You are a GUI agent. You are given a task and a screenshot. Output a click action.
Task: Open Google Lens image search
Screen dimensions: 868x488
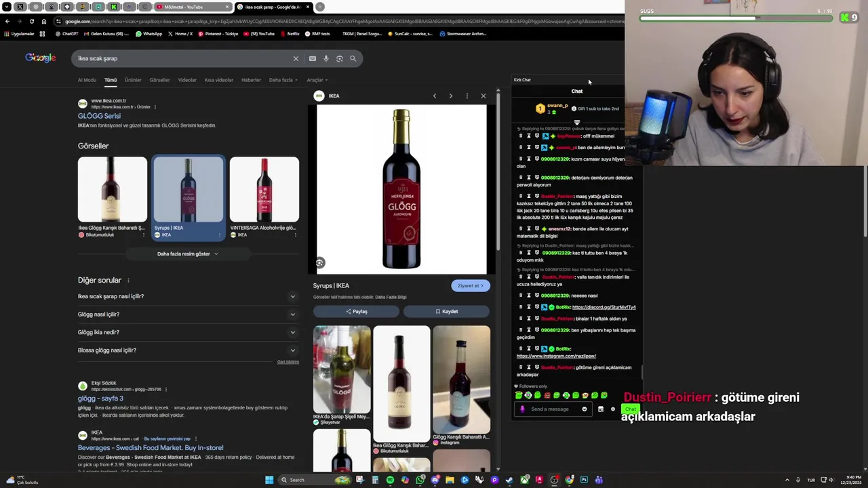pos(340,58)
